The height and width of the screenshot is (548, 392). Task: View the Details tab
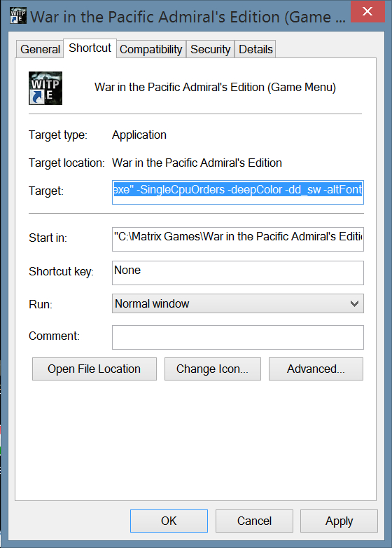pyautogui.click(x=255, y=49)
